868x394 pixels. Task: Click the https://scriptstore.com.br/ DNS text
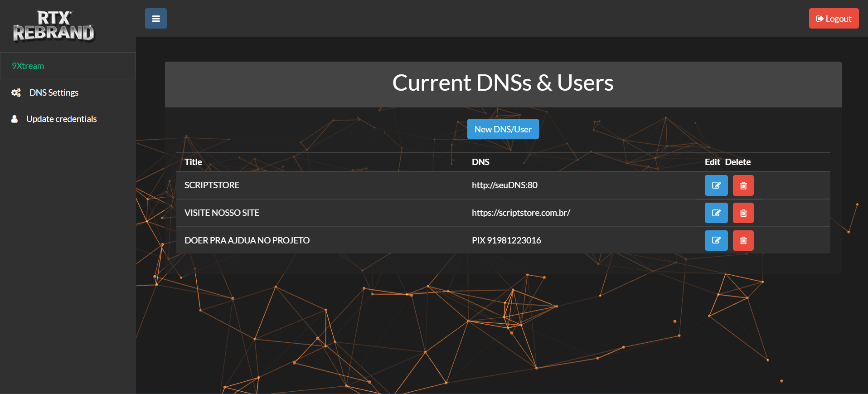(x=520, y=213)
